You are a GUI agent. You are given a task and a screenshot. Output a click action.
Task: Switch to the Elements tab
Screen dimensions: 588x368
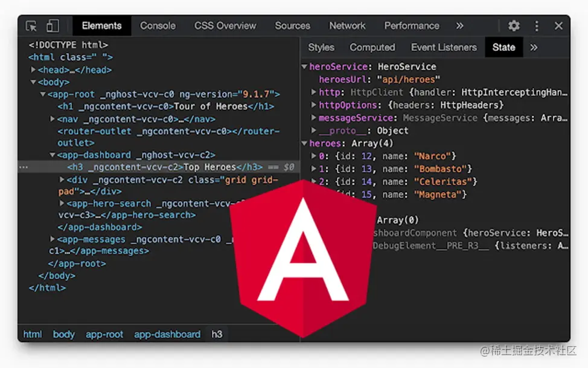click(x=101, y=26)
